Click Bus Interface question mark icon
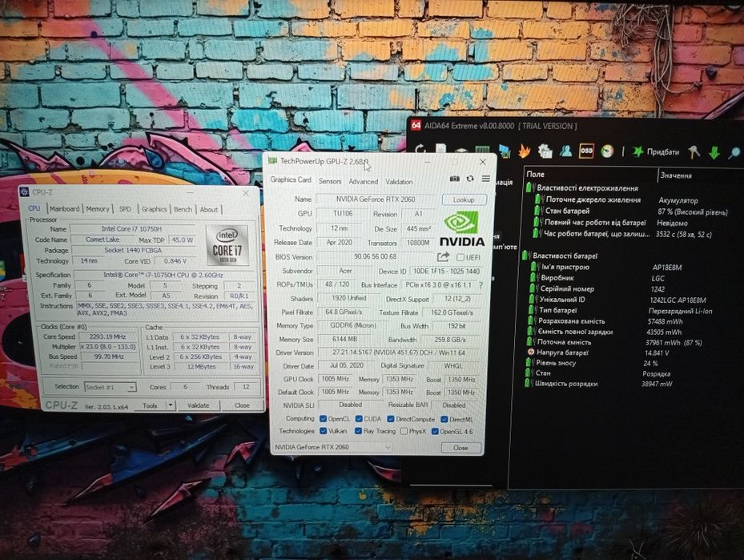The width and height of the screenshot is (744, 560). [481, 284]
